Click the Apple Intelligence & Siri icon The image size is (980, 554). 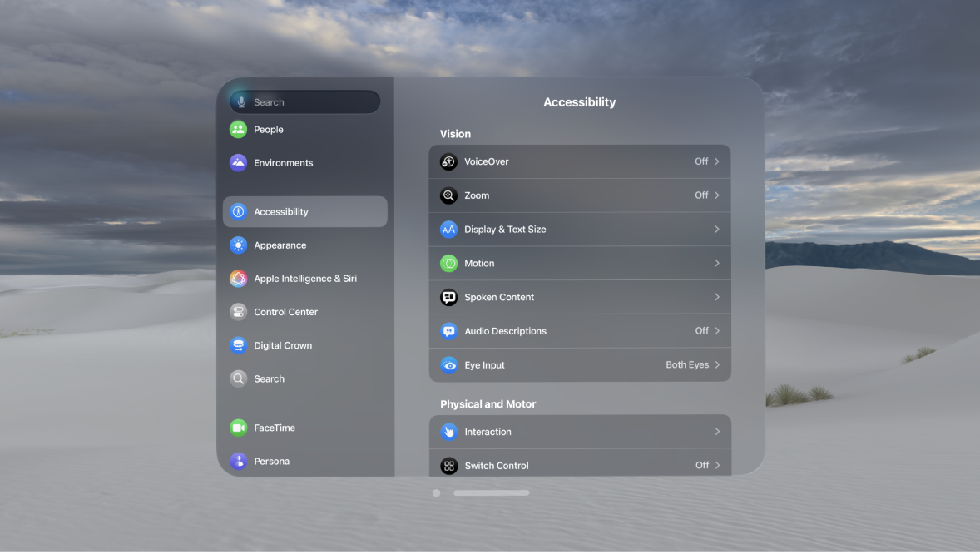coord(238,279)
